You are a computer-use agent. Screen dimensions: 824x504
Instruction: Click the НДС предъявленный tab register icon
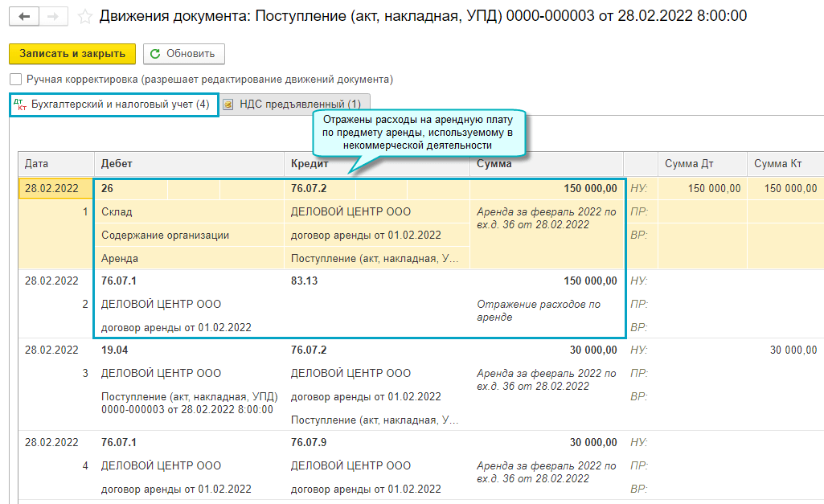(x=228, y=104)
